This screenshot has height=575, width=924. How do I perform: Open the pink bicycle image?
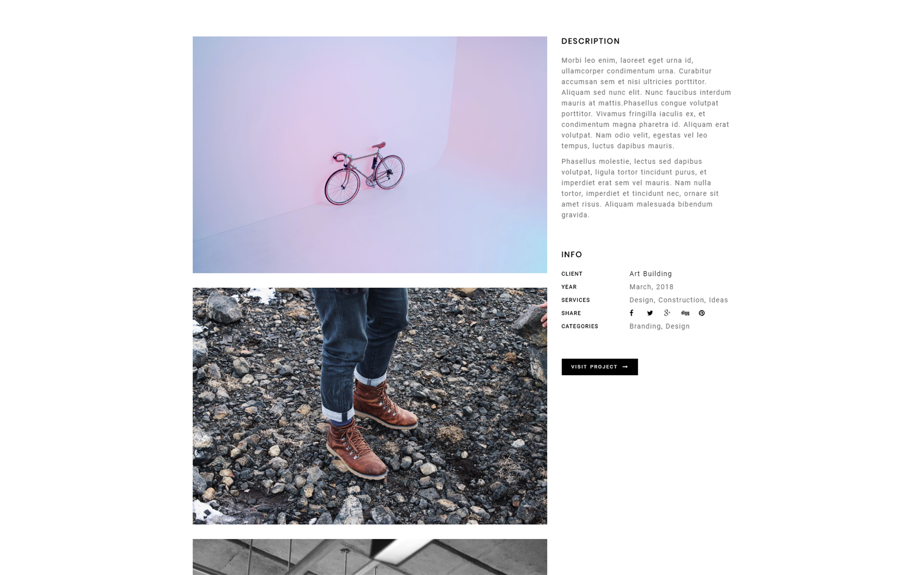point(370,155)
